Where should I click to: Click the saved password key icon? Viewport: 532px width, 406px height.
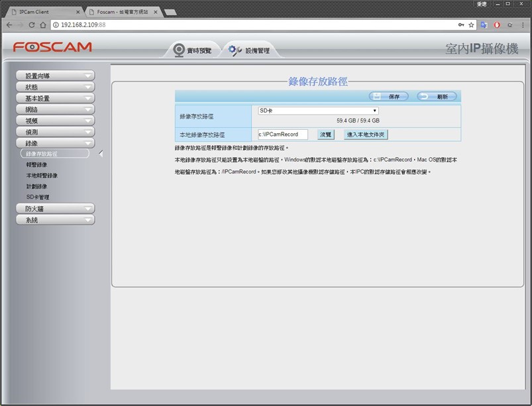point(461,25)
